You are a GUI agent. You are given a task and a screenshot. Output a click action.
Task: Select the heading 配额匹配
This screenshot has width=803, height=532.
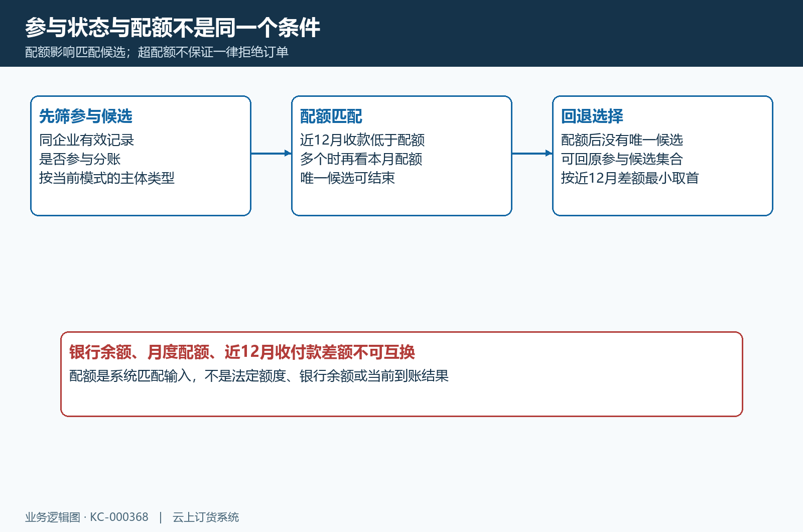pyautogui.click(x=331, y=116)
